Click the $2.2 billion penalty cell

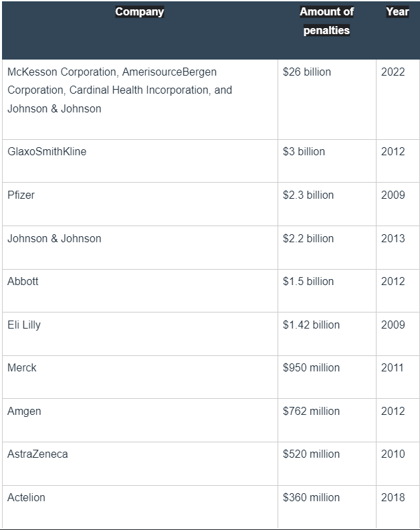pos(308,238)
